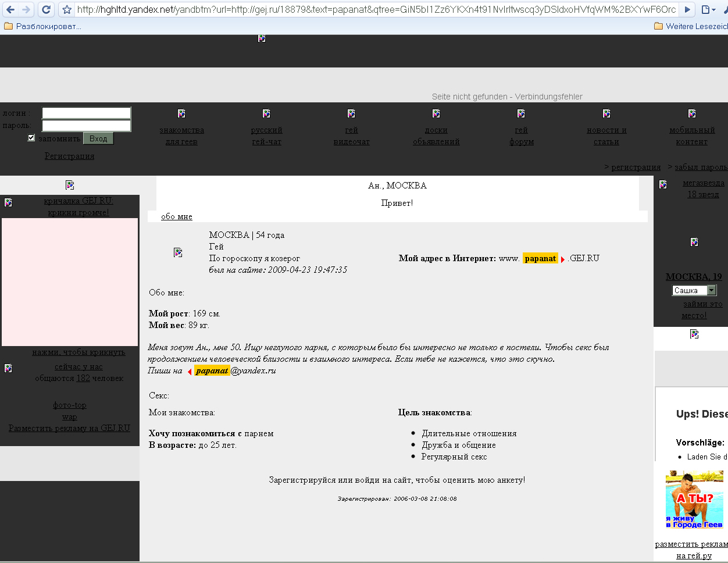Open the browser page menu dropdown
728x563 pixels.
708,9
